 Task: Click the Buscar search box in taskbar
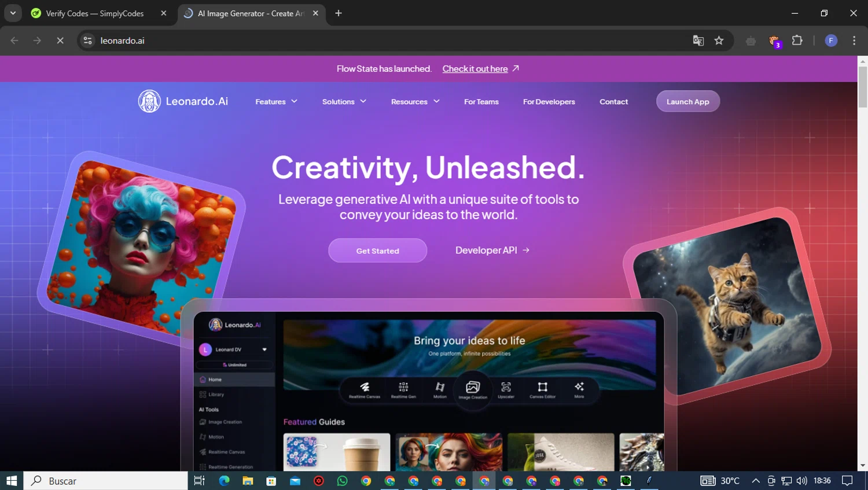pyautogui.click(x=106, y=481)
